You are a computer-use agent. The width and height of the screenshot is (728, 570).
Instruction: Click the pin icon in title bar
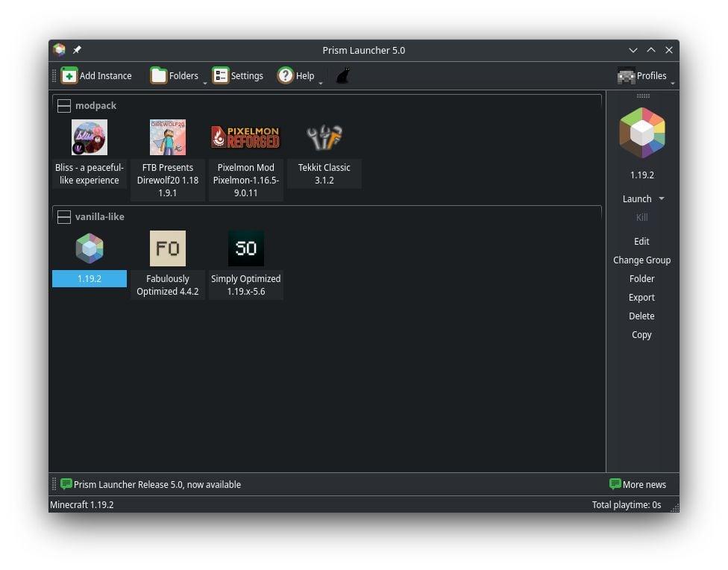(x=77, y=50)
